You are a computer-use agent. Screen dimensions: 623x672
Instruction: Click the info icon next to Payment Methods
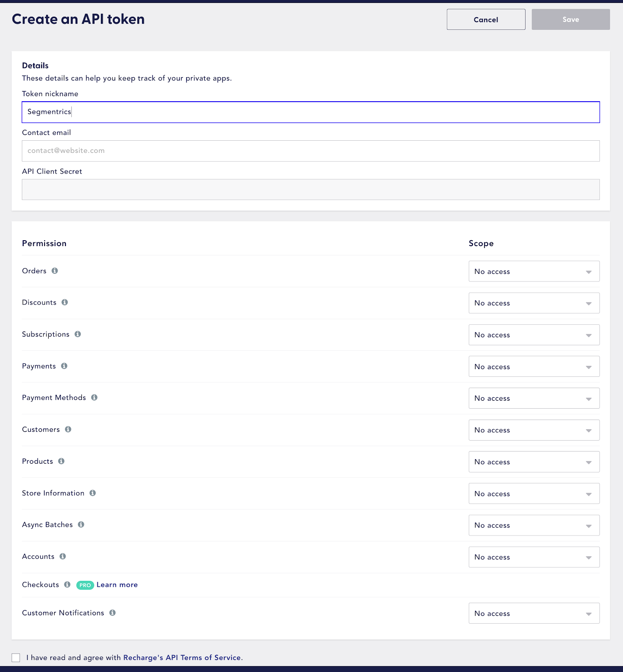pos(95,398)
